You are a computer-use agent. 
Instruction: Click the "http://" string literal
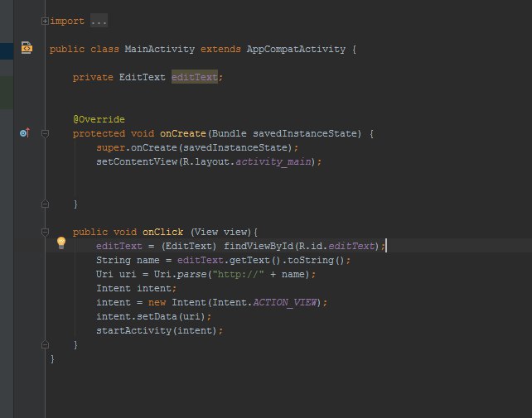pos(238,274)
